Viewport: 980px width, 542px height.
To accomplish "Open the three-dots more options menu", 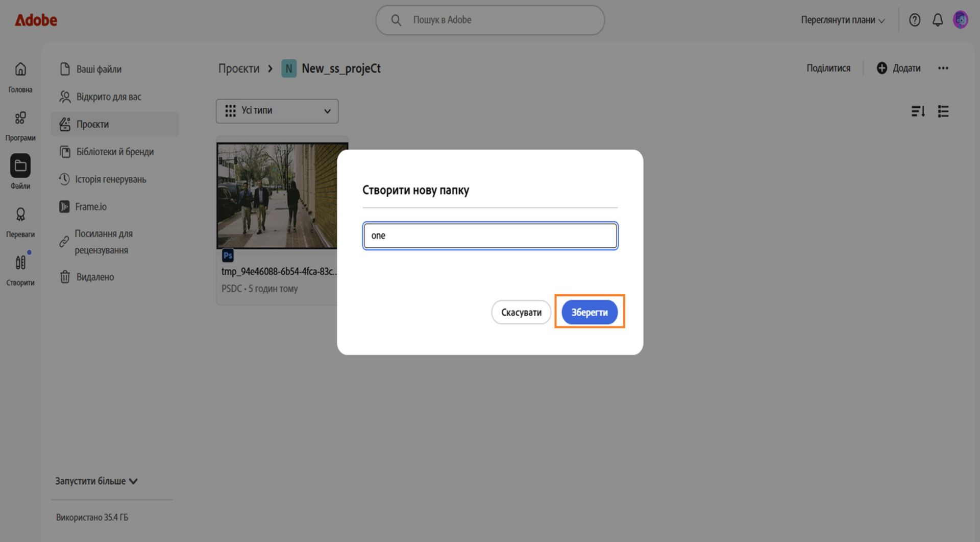I will (x=943, y=68).
